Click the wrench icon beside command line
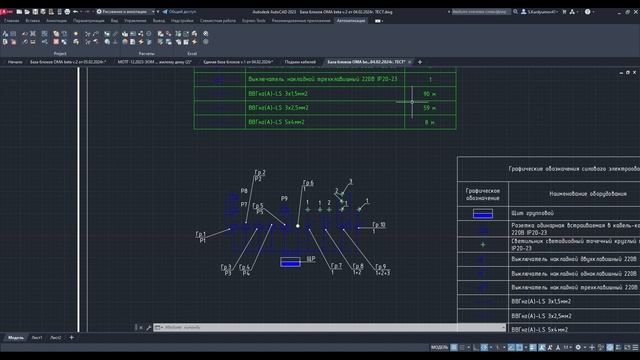The width and height of the screenshot is (640, 360). coord(149,327)
